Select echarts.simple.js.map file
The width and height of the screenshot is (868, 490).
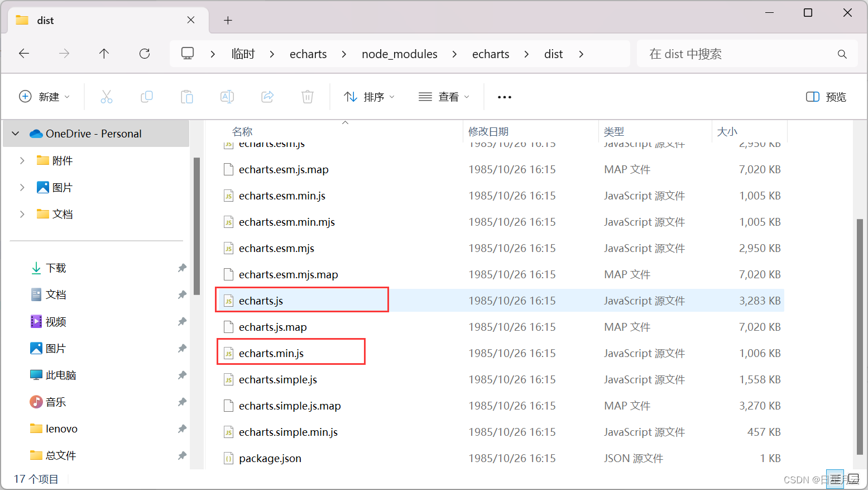coord(500,406)
